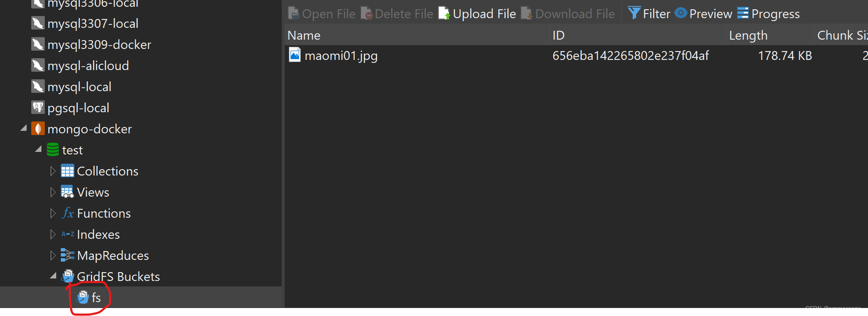Expand the Views node

pos(53,192)
